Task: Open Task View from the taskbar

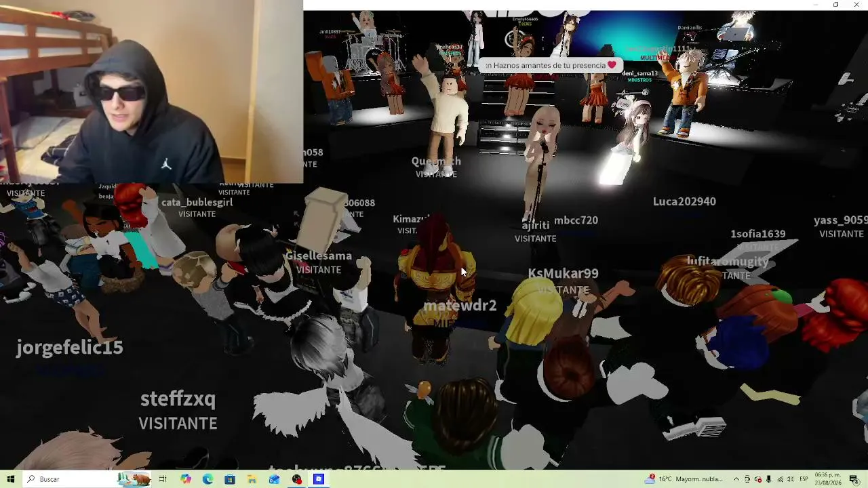Action: click(x=163, y=479)
